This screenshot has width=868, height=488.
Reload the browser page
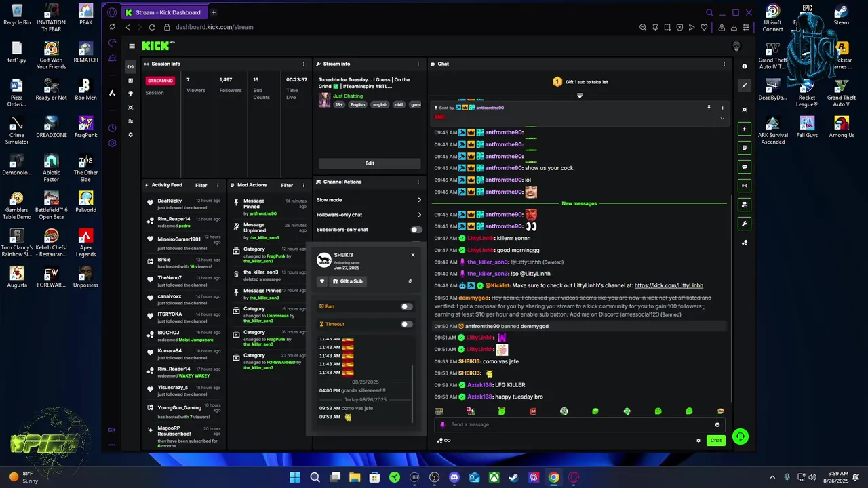[152, 27]
